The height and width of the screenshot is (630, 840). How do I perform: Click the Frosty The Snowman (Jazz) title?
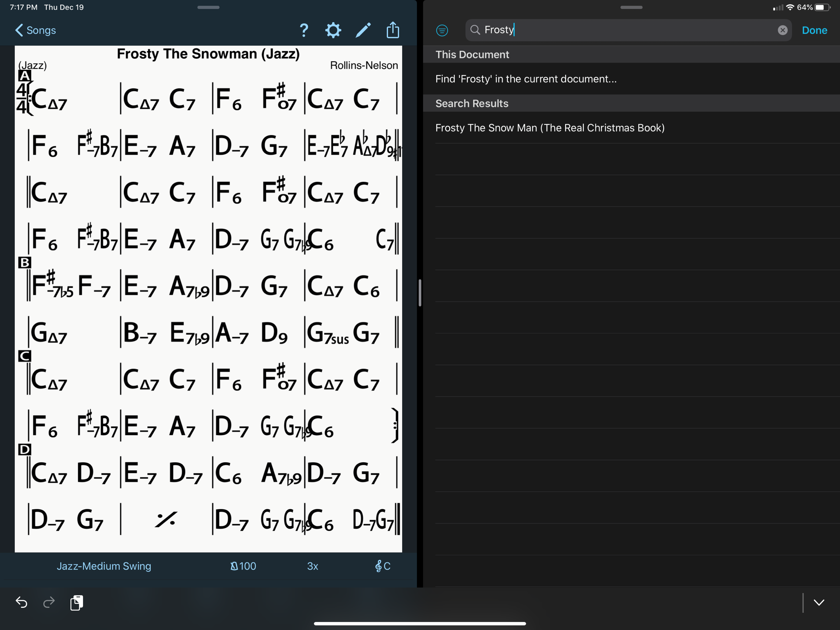[208, 53]
